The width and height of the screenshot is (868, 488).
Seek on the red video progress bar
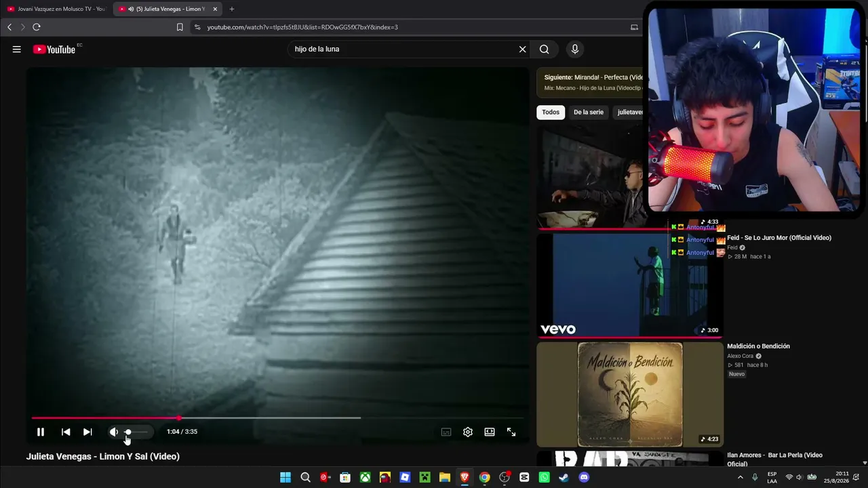(277, 418)
